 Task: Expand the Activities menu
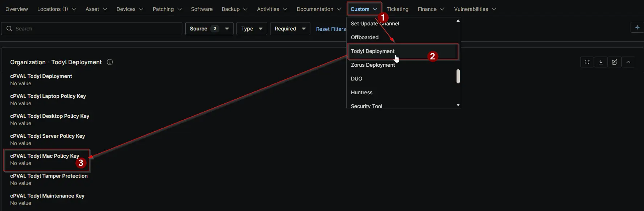click(x=272, y=9)
